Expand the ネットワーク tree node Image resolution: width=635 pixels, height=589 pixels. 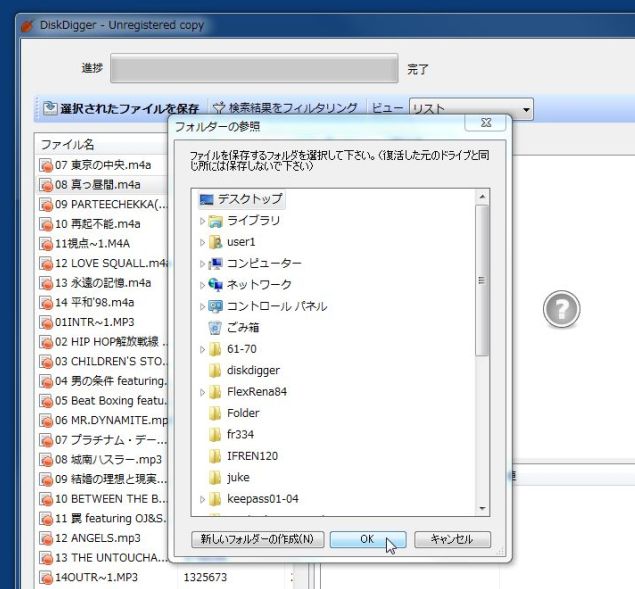click(202, 285)
